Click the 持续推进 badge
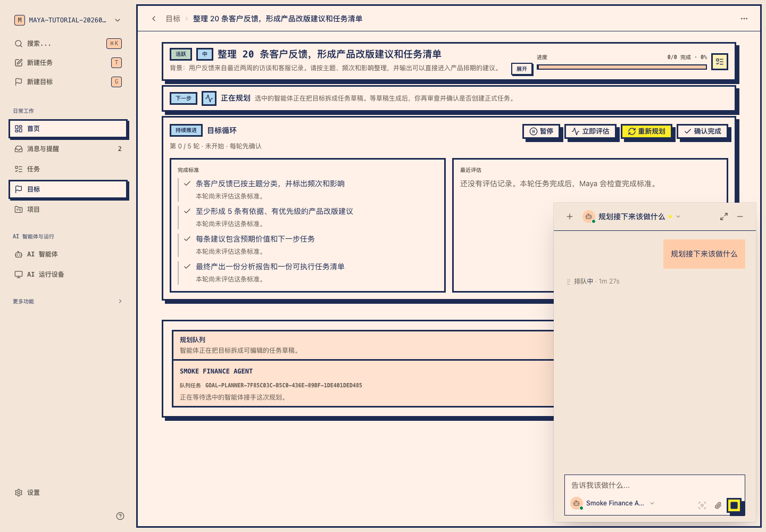Image resolution: width=766 pixels, height=532 pixels. pyautogui.click(x=186, y=130)
